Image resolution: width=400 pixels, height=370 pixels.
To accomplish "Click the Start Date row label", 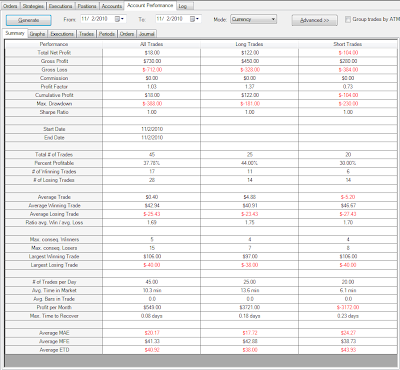I will (54, 129).
